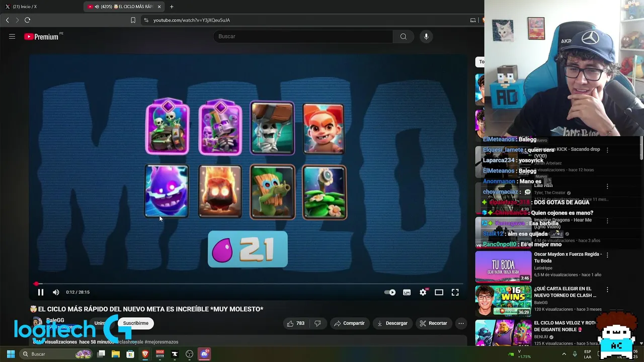Open OBS Studio from the taskbar

coord(189,354)
